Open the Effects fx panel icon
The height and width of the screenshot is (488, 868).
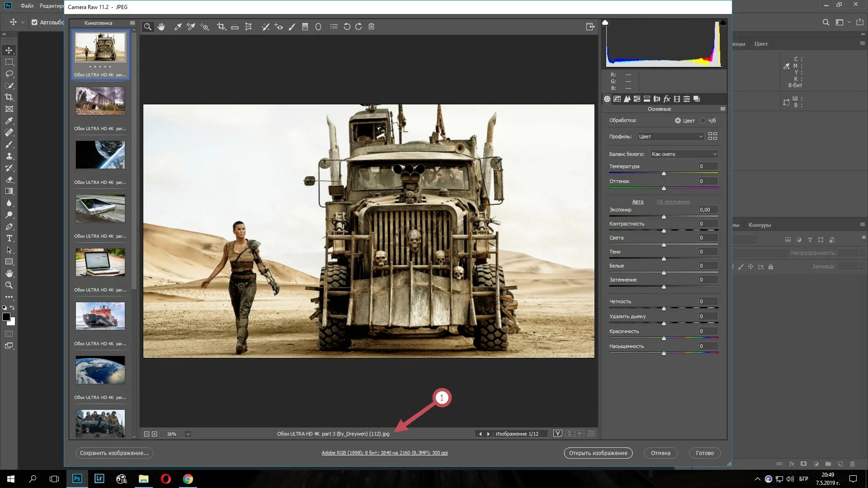[667, 99]
